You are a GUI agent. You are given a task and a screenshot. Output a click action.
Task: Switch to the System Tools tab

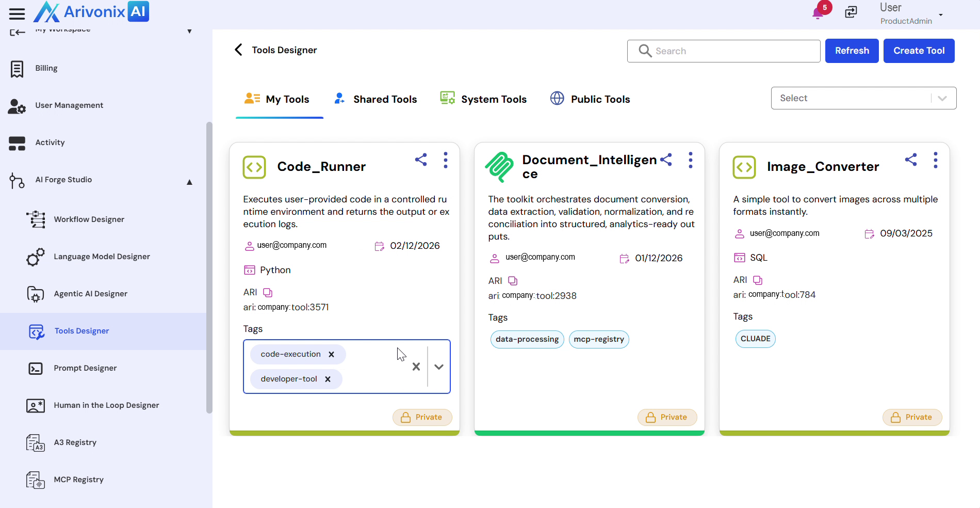[x=483, y=99]
